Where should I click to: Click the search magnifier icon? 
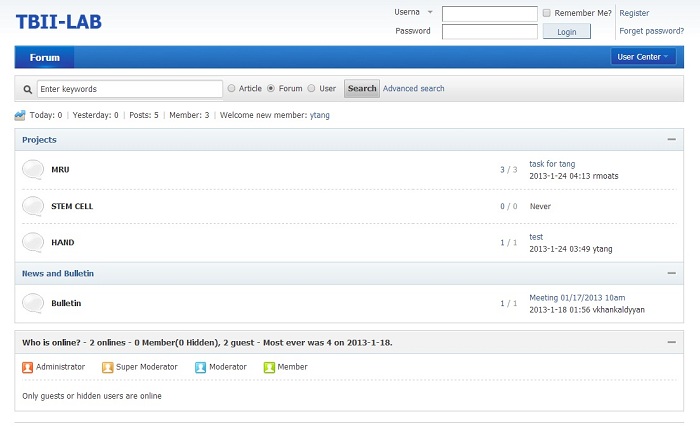(28, 89)
